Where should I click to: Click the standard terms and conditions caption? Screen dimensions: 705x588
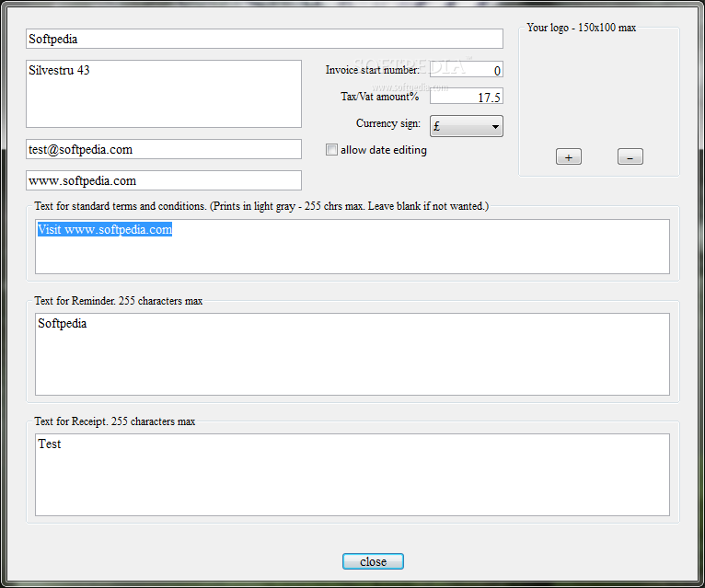pyautogui.click(x=261, y=206)
